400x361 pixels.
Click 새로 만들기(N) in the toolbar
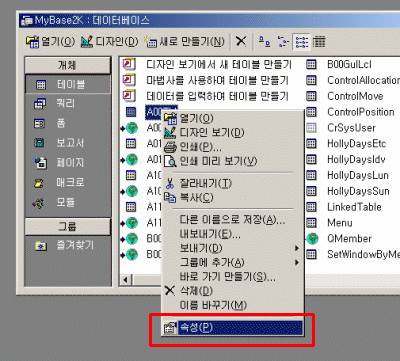[x=185, y=42]
